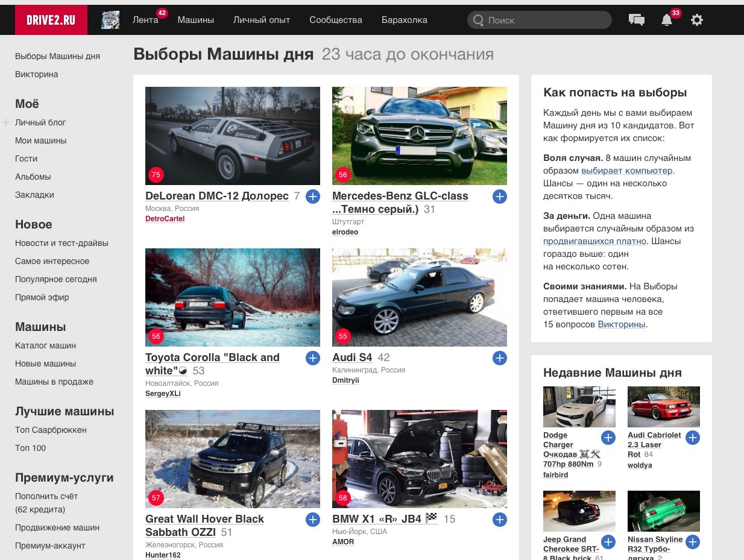Open Самое интересное
The width and height of the screenshot is (744, 560).
pyautogui.click(x=52, y=261)
